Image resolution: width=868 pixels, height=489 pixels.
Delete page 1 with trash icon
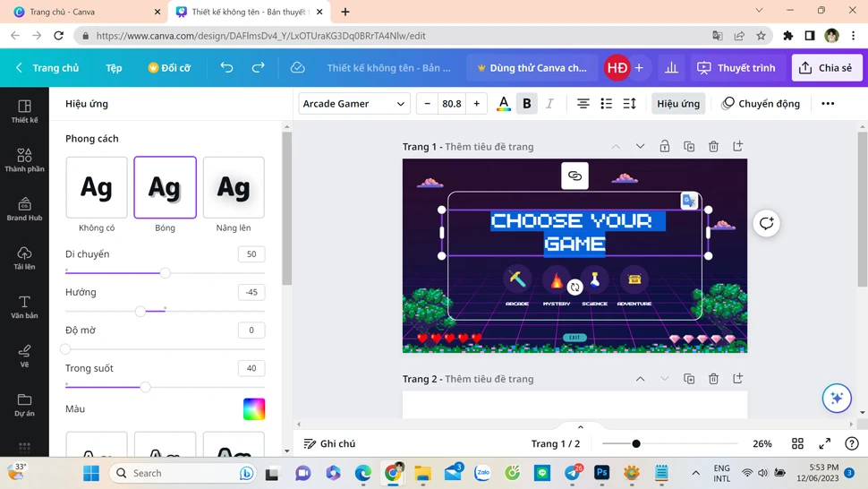pyautogui.click(x=713, y=147)
